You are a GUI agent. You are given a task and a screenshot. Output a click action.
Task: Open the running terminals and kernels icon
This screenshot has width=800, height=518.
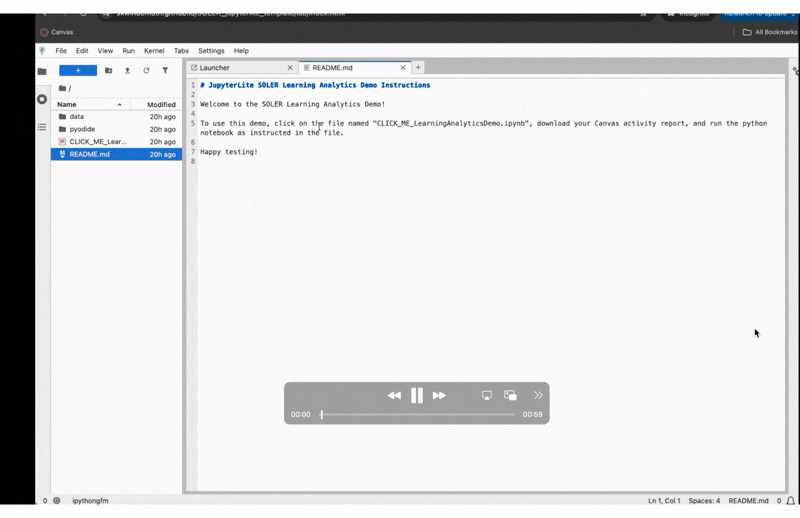42,99
